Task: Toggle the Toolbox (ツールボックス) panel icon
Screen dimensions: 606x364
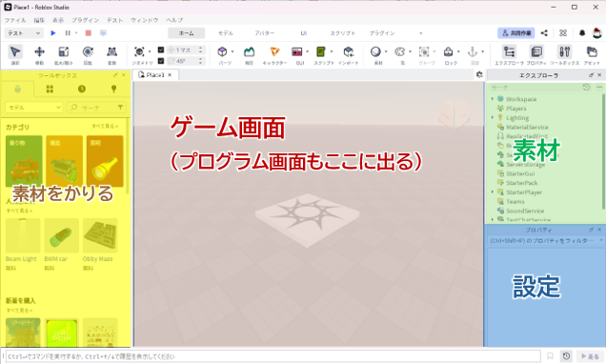Action: coord(564,51)
